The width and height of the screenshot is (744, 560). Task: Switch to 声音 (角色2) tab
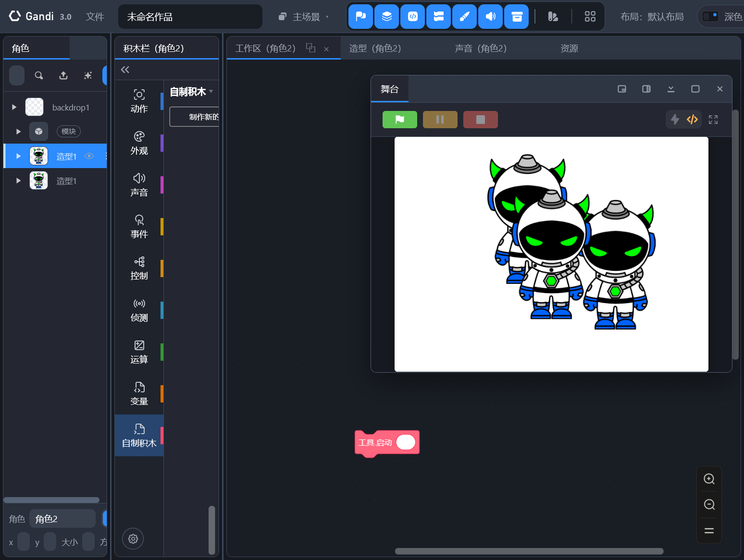pyautogui.click(x=481, y=48)
